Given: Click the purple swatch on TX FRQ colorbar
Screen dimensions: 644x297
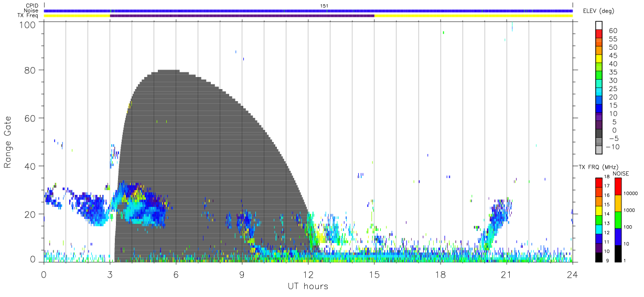Looking at the screenshot, I should click(599, 248).
